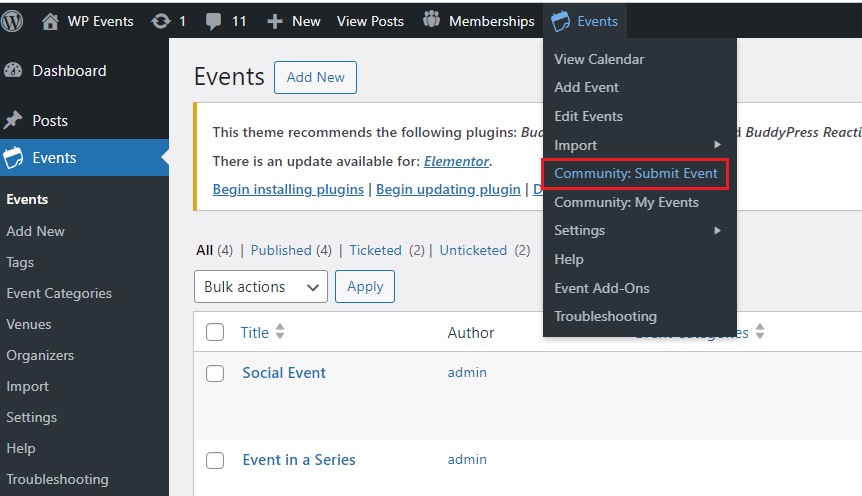This screenshot has height=496, width=862.
Task: Check the Social Event row checkbox
Action: pyautogui.click(x=215, y=373)
